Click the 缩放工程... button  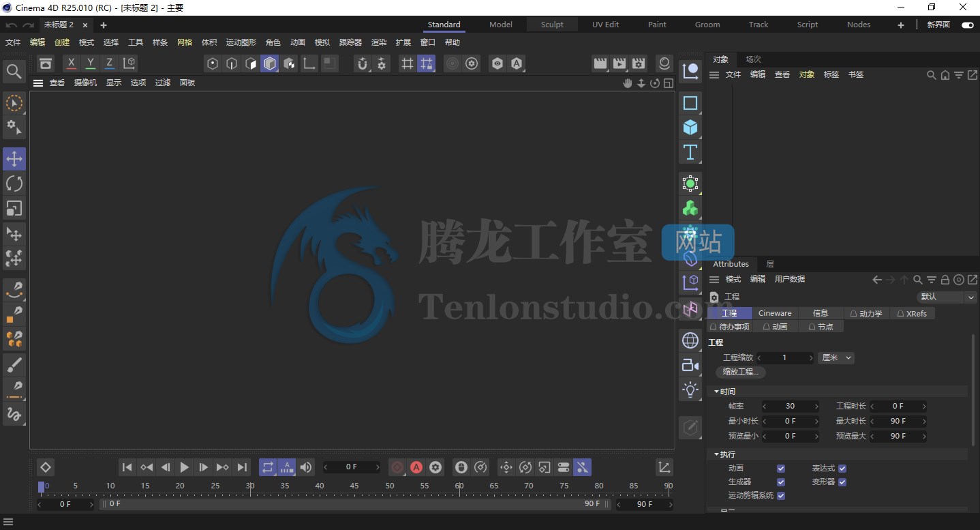click(x=740, y=372)
